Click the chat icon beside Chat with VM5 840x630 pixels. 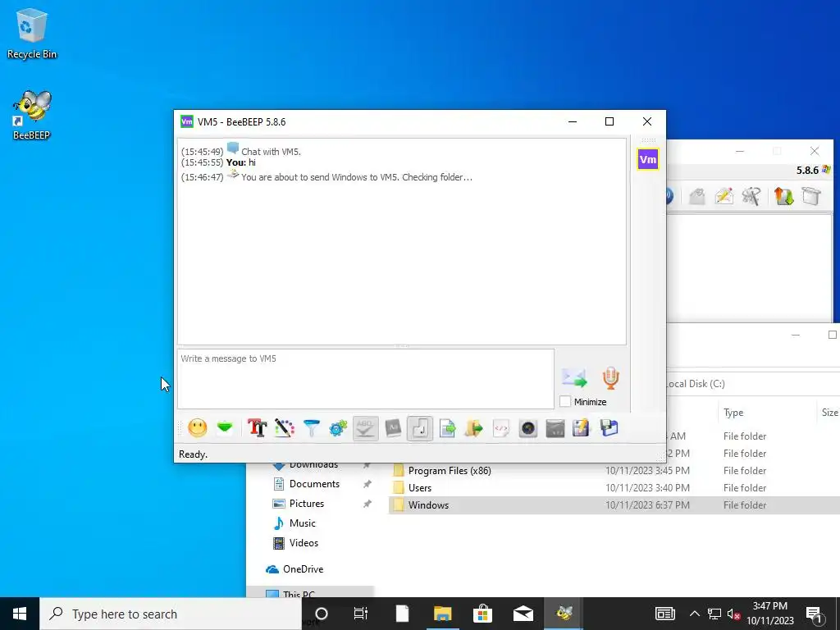pyautogui.click(x=232, y=148)
